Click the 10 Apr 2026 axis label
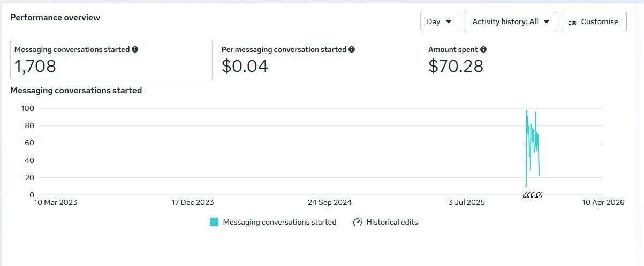This screenshot has width=644, height=266. coord(603,203)
